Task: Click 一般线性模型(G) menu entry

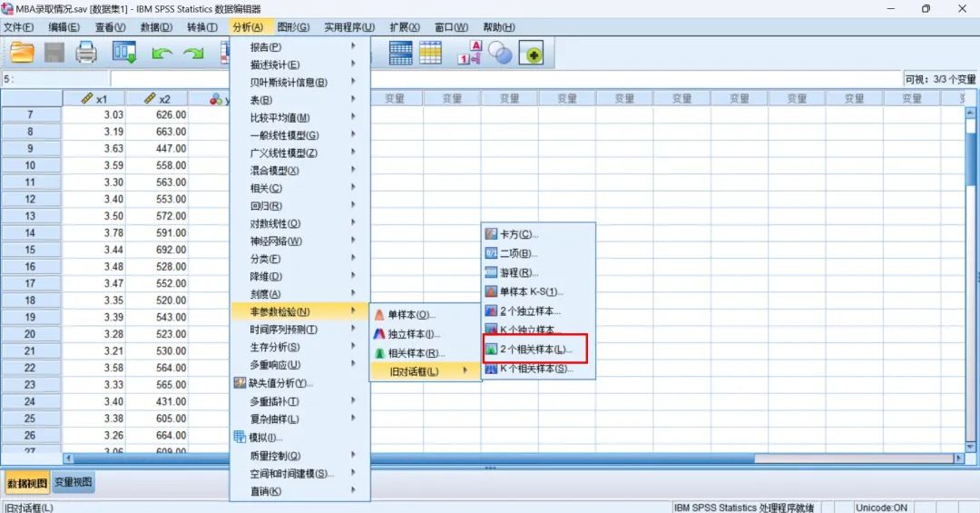Action: [x=300, y=135]
